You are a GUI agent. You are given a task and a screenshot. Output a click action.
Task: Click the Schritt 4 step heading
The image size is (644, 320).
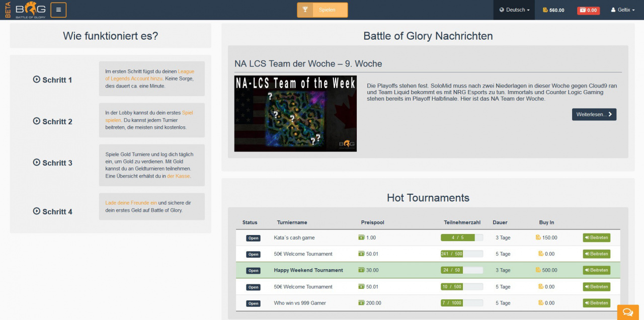tap(52, 211)
